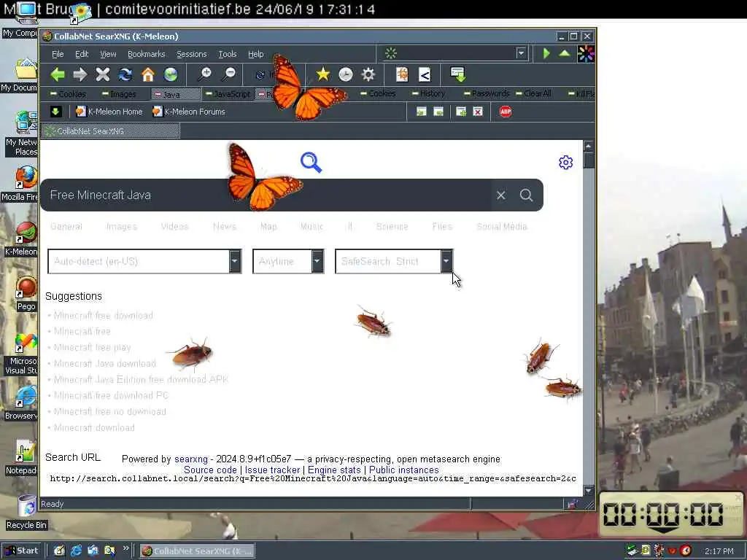747x560 pixels.
Task: Zoom out with the minus magnifier
Action: pos(228,74)
